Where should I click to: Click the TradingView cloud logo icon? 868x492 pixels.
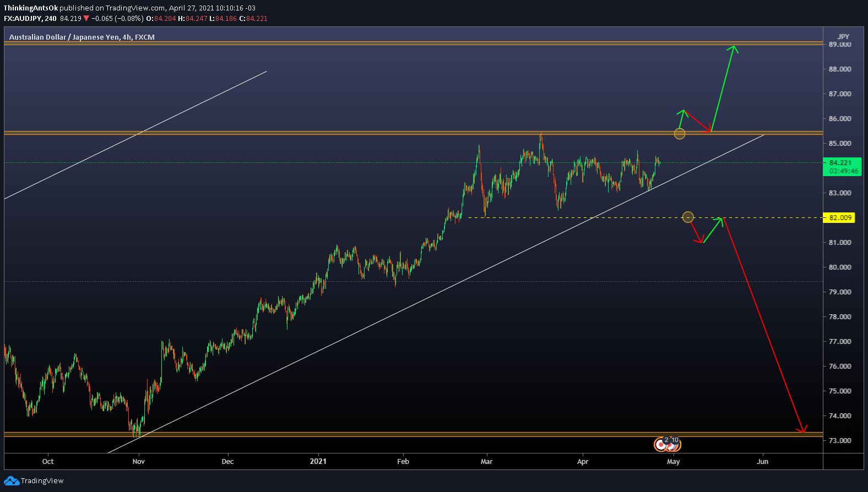12,481
